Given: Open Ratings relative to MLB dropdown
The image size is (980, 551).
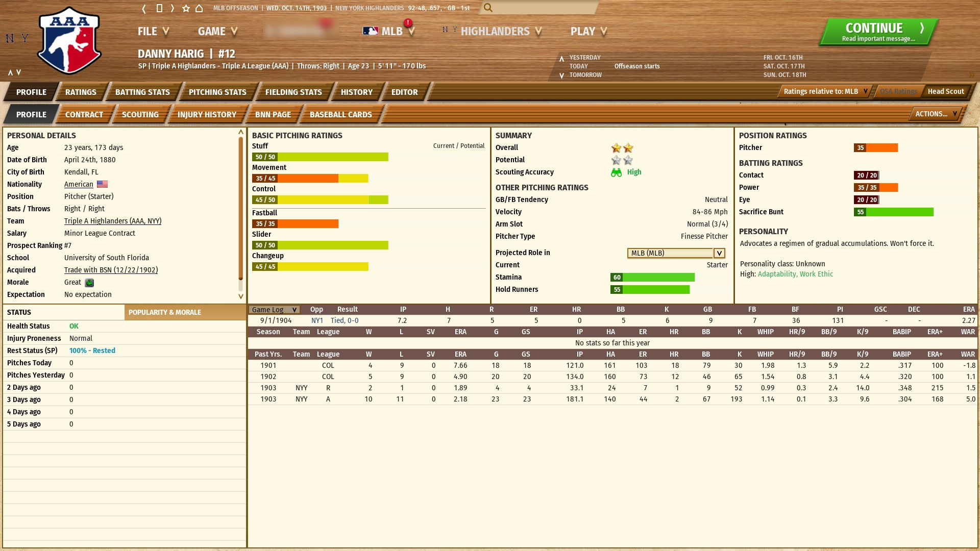Looking at the screenshot, I should (825, 91).
